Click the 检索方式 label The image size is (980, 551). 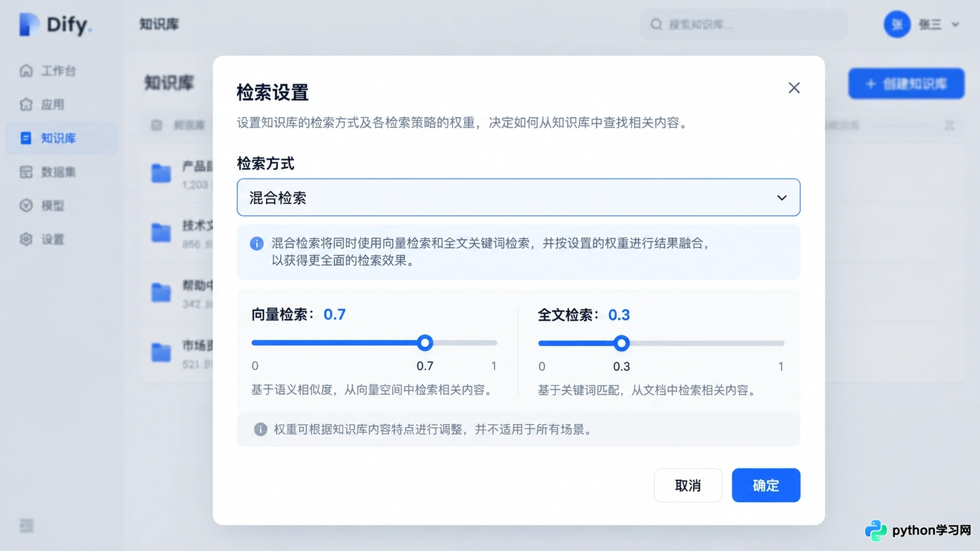click(265, 163)
